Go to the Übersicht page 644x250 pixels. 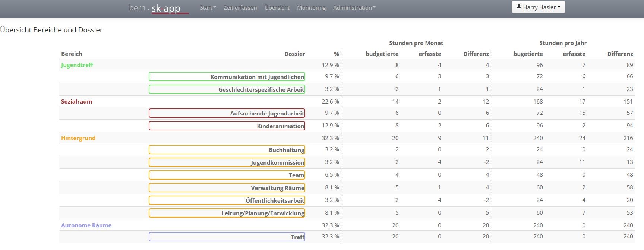(x=277, y=8)
